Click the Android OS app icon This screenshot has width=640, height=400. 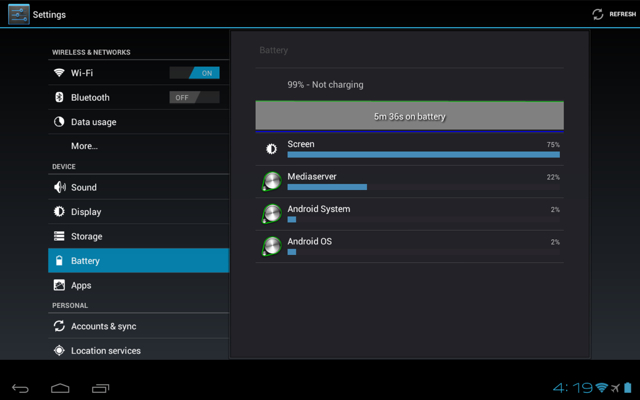(271, 246)
